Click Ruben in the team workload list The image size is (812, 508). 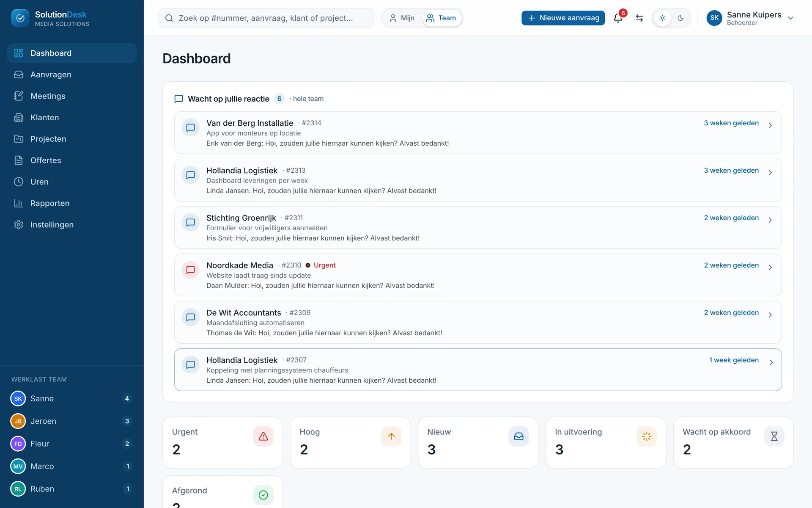coord(72,489)
